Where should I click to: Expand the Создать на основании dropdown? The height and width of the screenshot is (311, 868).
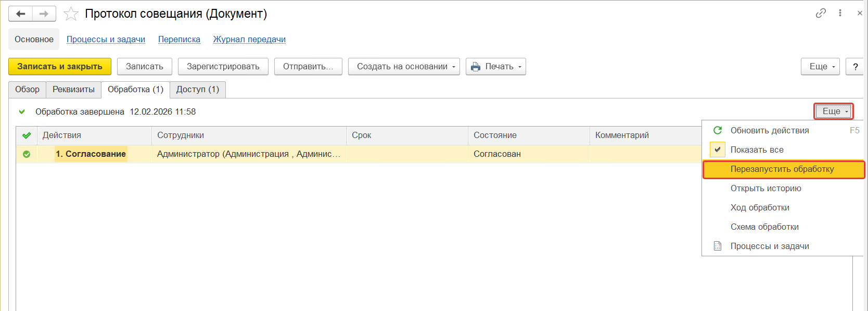(x=404, y=67)
